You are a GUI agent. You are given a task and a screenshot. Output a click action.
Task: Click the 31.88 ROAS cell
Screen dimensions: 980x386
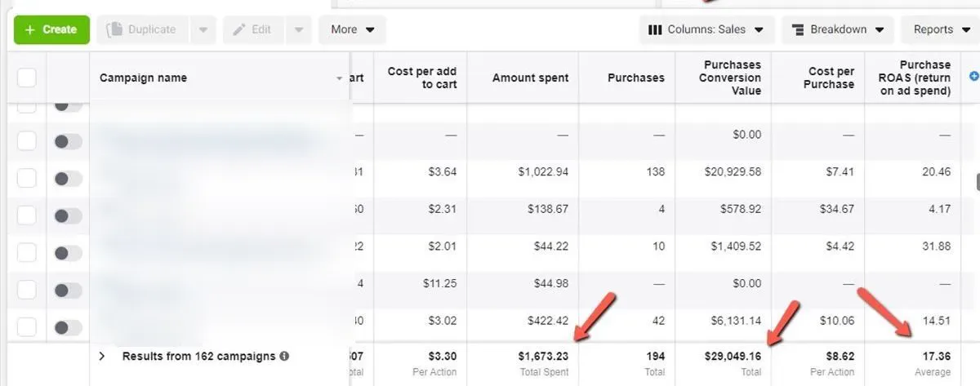pyautogui.click(x=935, y=246)
